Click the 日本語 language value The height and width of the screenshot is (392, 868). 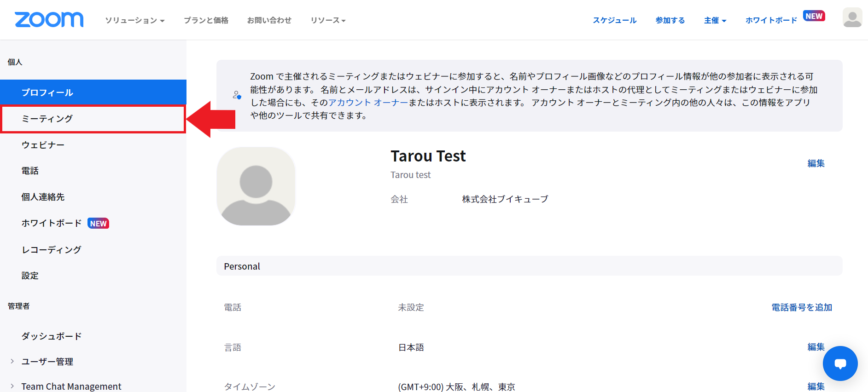pos(411,347)
